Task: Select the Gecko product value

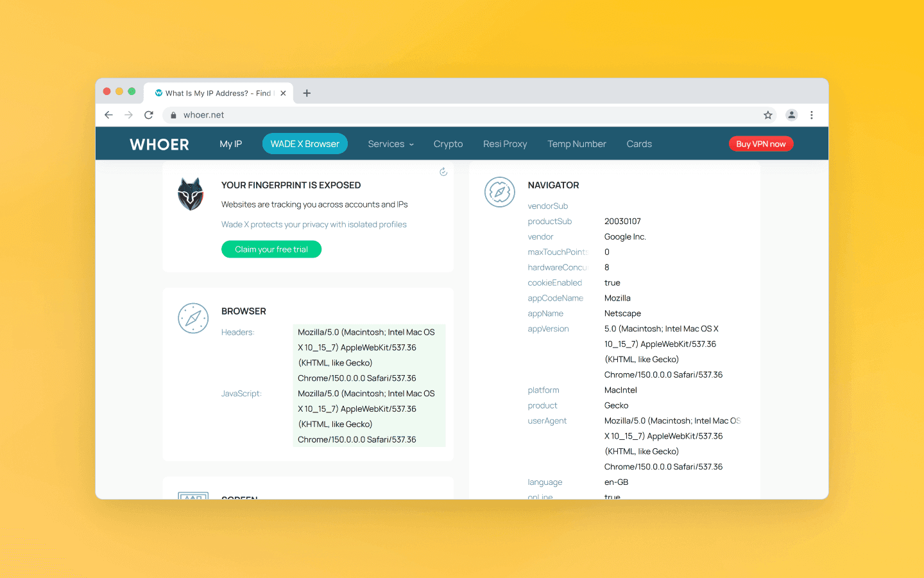Action: tap(616, 406)
